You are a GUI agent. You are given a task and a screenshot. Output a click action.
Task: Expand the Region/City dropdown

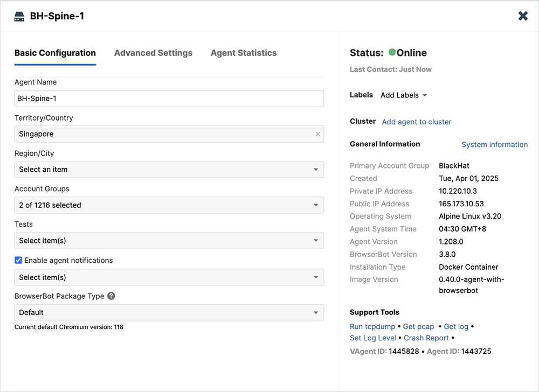(x=169, y=170)
